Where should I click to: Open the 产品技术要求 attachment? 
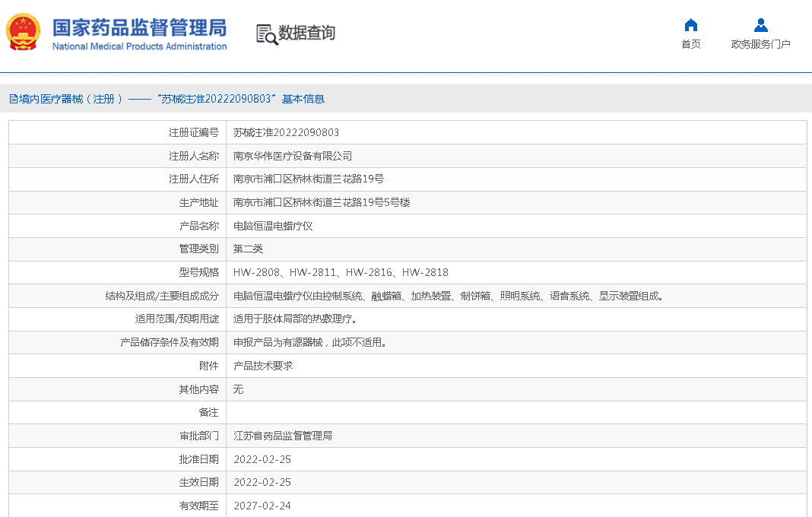(x=263, y=366)
